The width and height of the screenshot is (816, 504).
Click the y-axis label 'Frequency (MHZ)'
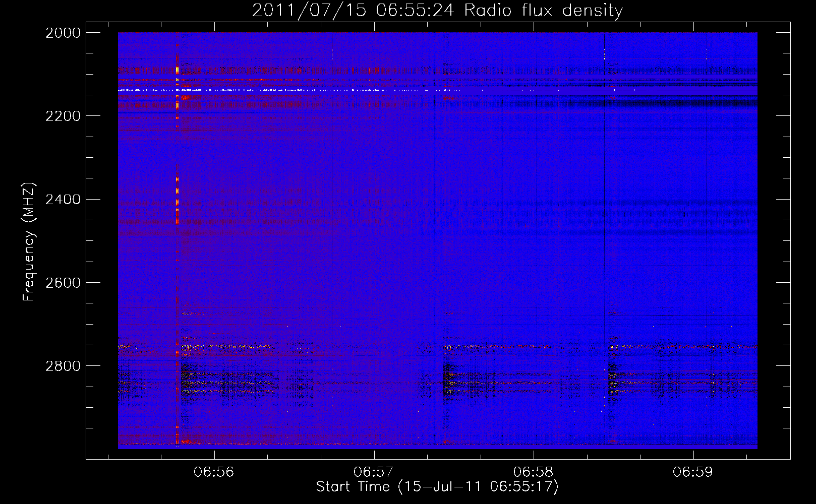click(29, 242)
